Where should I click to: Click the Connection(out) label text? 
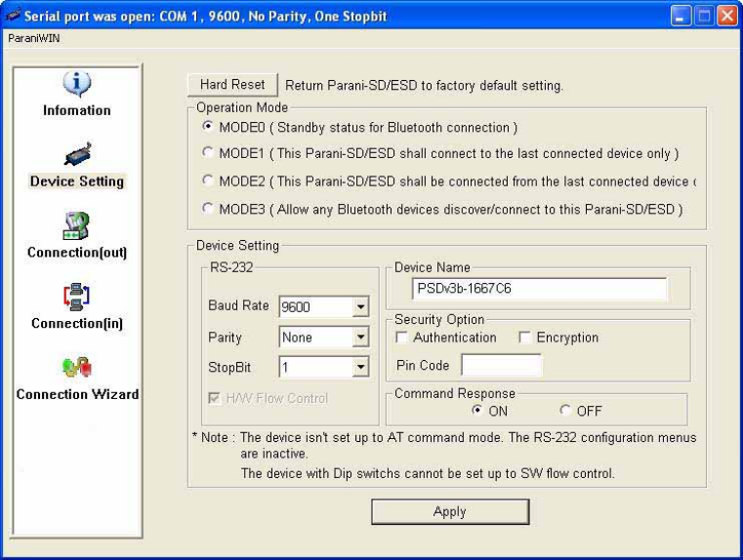[x=77, y=253]
